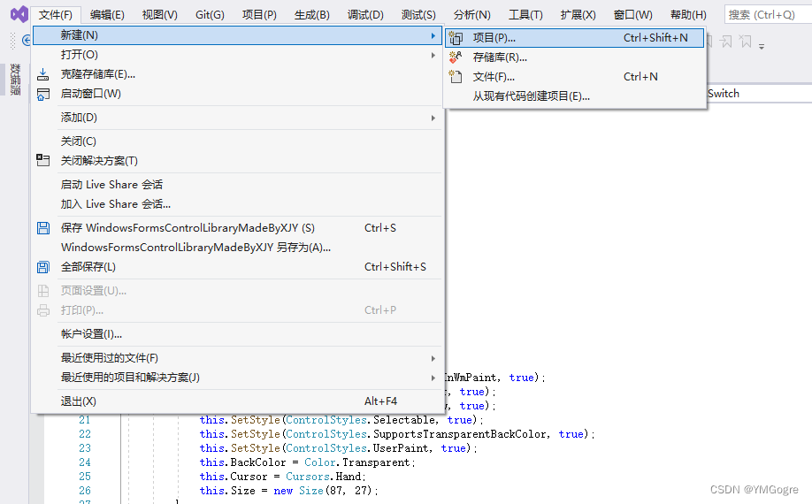Viewport: 812px width, 504px height.
Task: Click the repository icon beside 存储库(R)
Action: point(456,57)
